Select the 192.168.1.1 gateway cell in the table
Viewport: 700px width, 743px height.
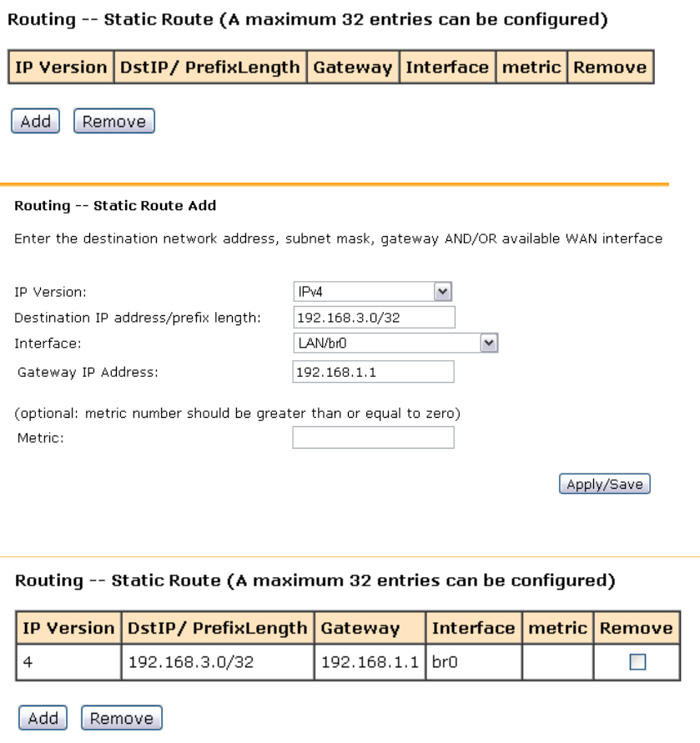370,662
